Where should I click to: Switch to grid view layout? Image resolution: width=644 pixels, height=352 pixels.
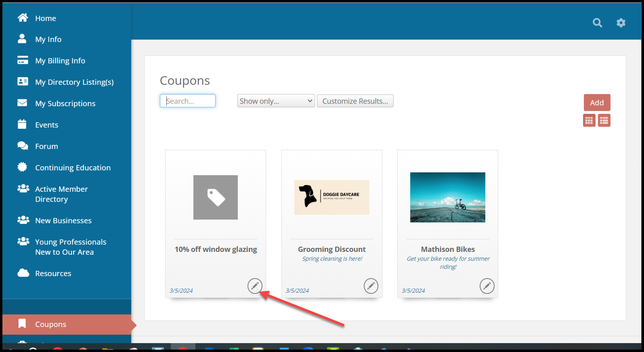click(589, 120)
